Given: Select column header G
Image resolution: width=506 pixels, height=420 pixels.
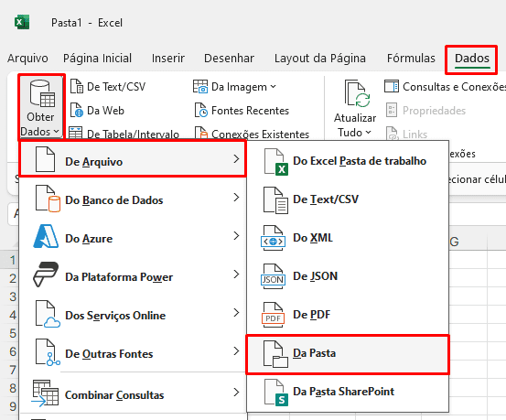Looking at the screenshot, I should pyautogui.click(x=455, y=242).
